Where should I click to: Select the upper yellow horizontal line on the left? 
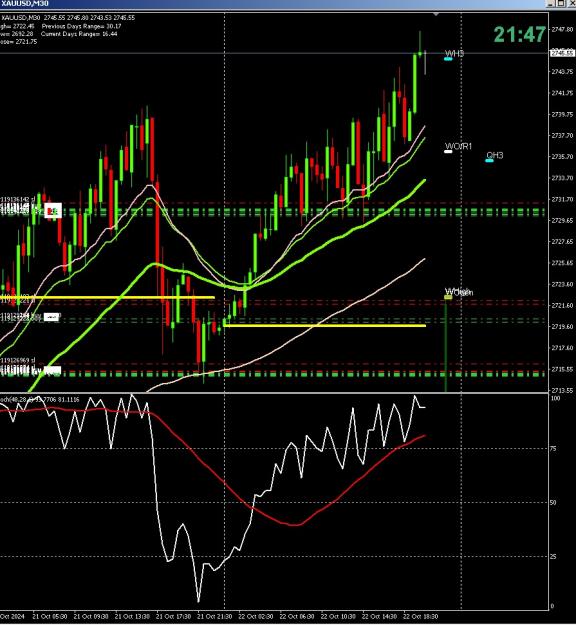[x=108, y=297]
